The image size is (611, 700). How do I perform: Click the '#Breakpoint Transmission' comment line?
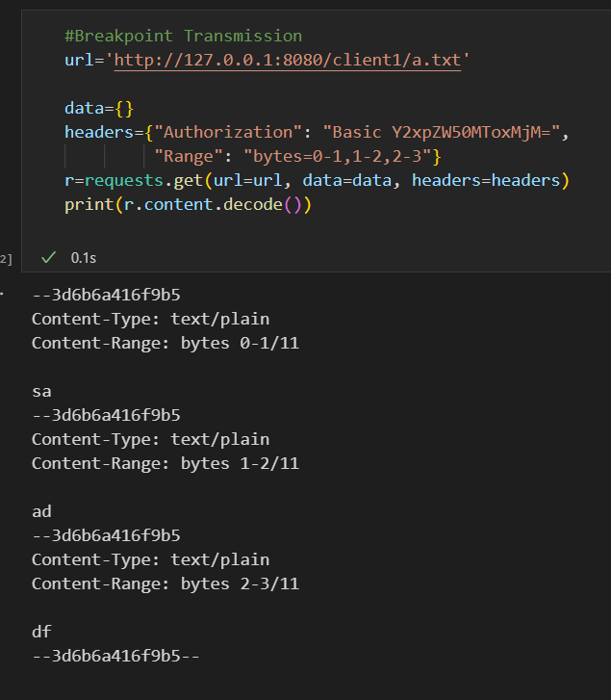tap(183, 36)
